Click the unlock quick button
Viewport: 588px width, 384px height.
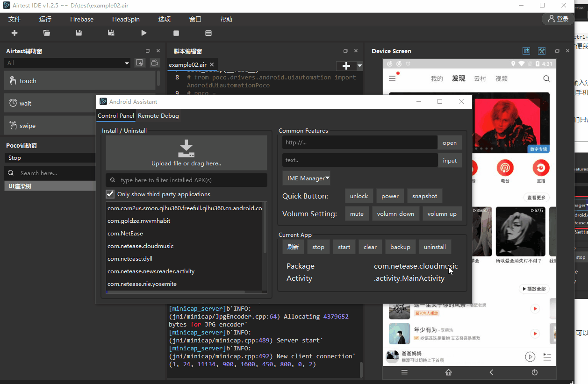[x=359, y=196]
